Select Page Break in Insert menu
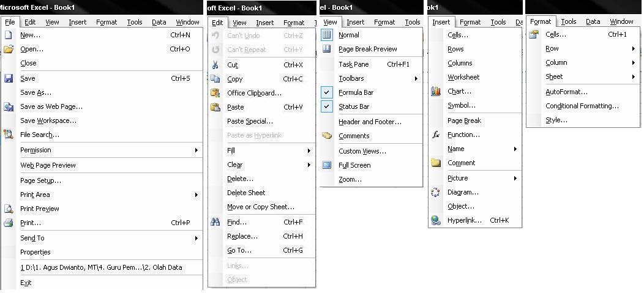The image size is (644, 293). [x=464, y=121]
